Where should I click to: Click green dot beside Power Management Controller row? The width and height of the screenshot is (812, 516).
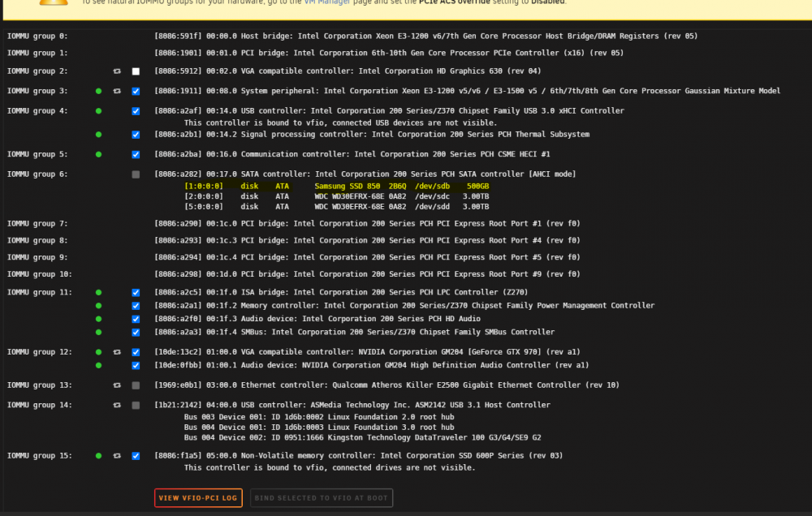click(x=98, y=306)
